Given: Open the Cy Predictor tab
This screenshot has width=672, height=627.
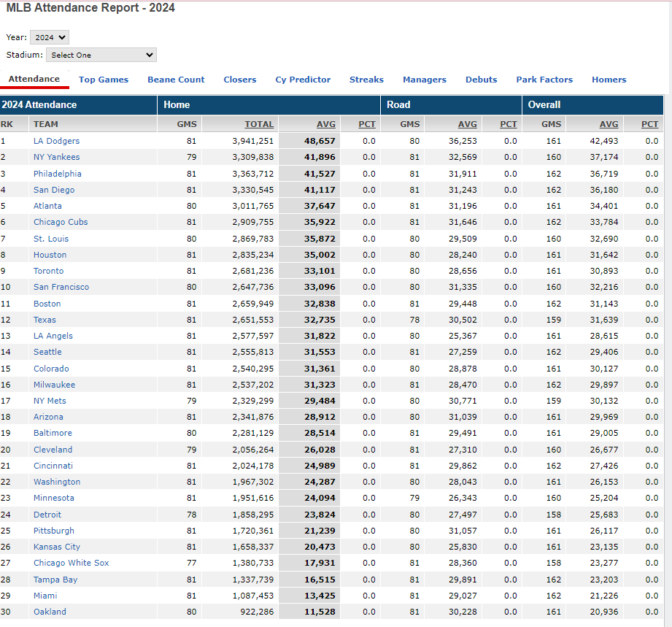Looking at the screenshot, I should (303, 80).
